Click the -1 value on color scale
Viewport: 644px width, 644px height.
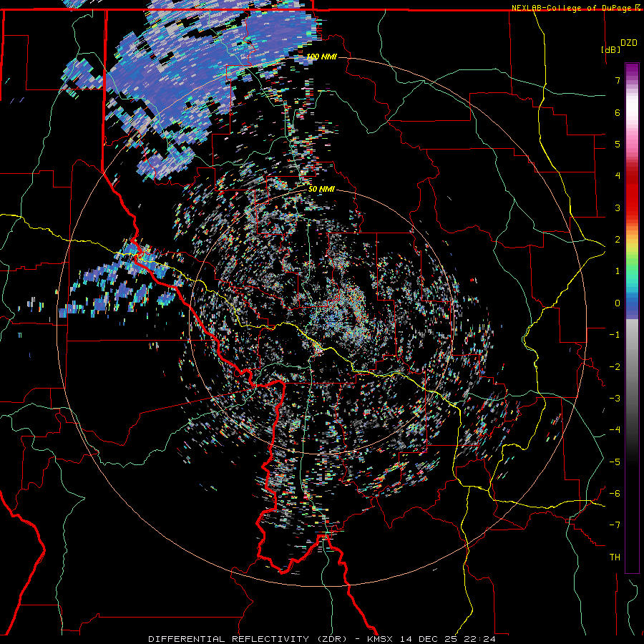[615, 335]
